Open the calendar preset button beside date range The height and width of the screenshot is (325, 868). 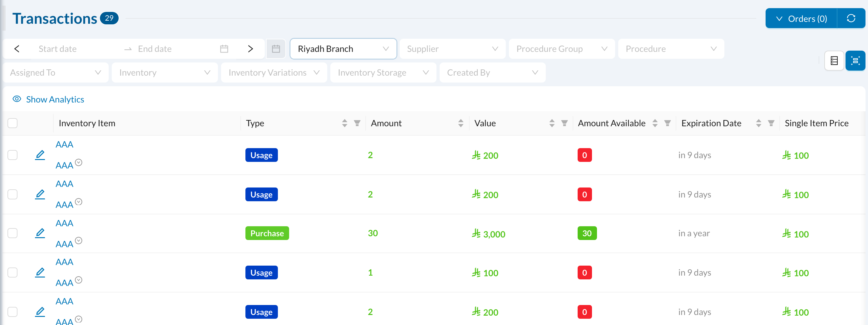(x=276, y=49)
